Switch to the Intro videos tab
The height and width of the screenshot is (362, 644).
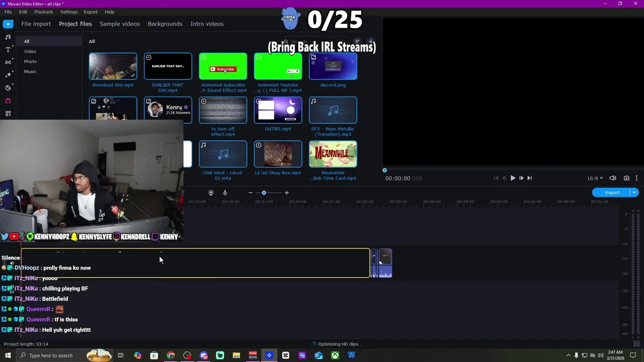207,24
